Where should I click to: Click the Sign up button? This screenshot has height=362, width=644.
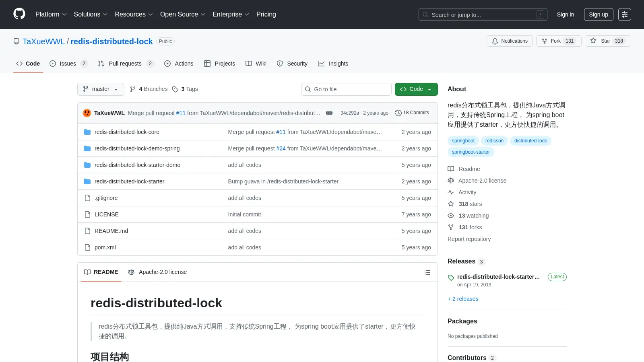(599, 14)
